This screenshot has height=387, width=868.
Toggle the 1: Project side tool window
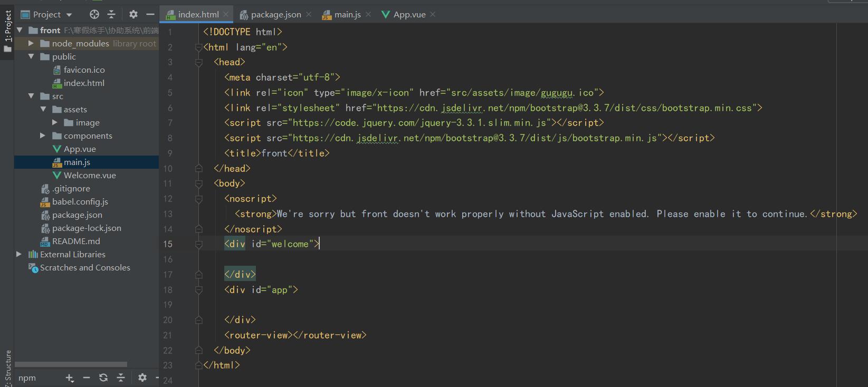pyautogui.click(x=7, y=32)
